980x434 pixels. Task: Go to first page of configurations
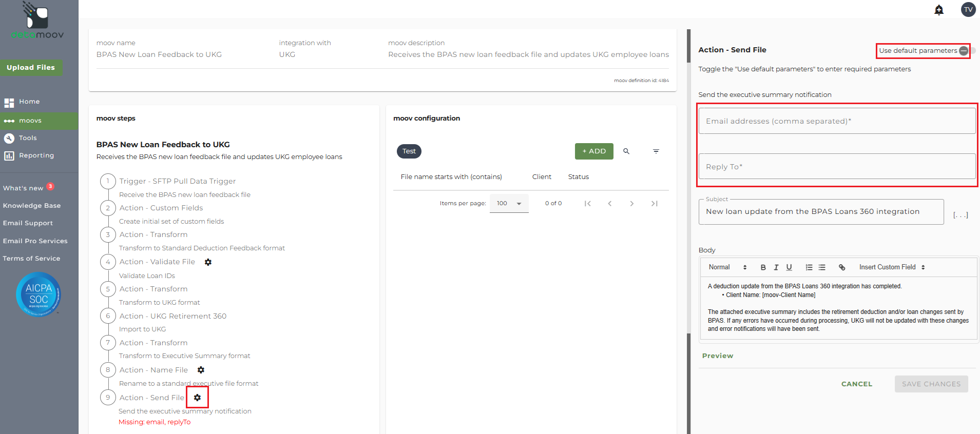click(x=588, y=204)
